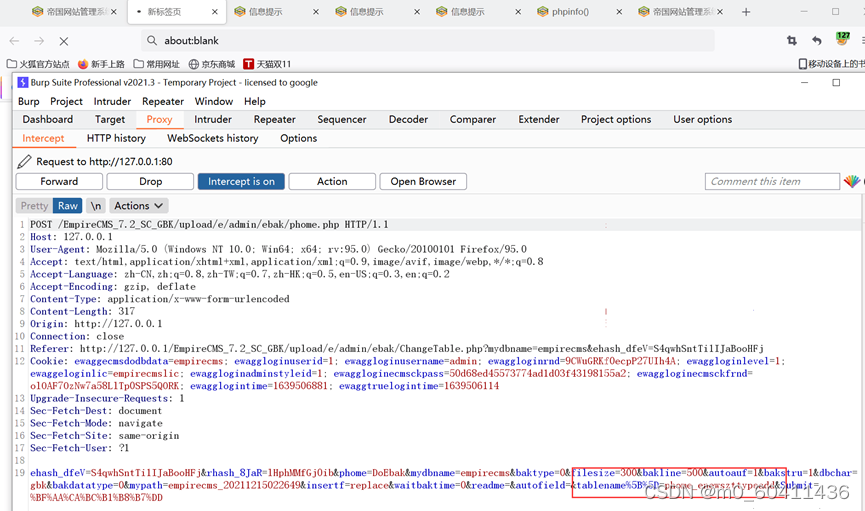Switch the request view to Pretty
Viewport: 865px width, 511px height.
tap(34, 206)
